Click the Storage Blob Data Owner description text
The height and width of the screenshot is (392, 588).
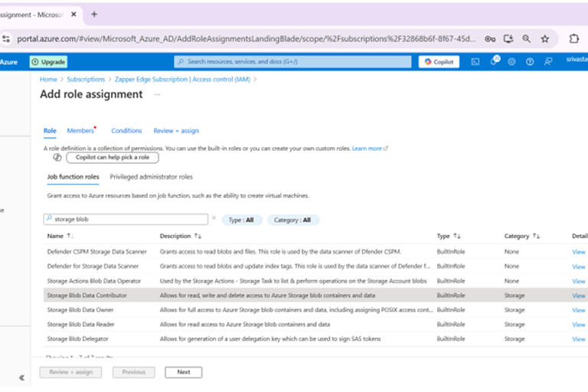pyautogui.click(x=296, y=310)
